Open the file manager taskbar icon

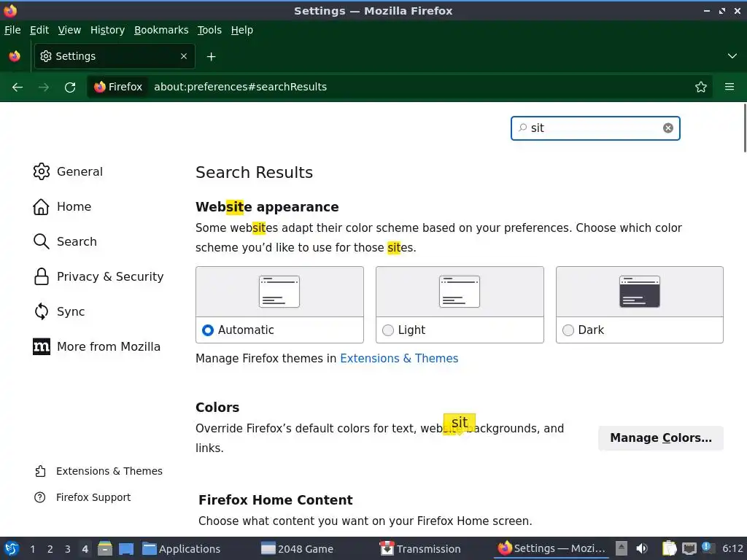click(x=105, y=548)
